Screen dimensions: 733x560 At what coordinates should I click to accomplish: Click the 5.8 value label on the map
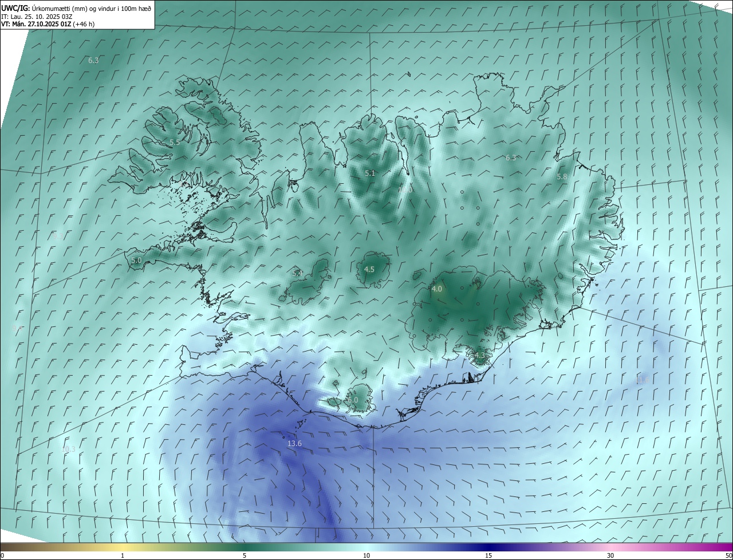(562, 178)
